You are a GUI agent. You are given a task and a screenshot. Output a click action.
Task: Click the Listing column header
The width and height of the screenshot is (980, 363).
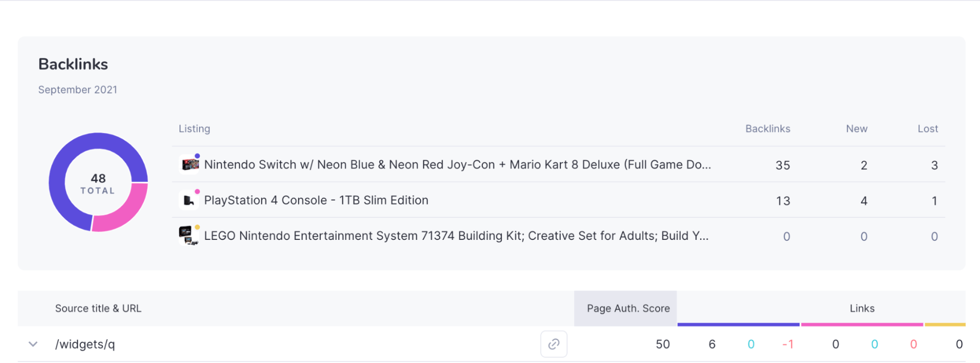(194, 129)
